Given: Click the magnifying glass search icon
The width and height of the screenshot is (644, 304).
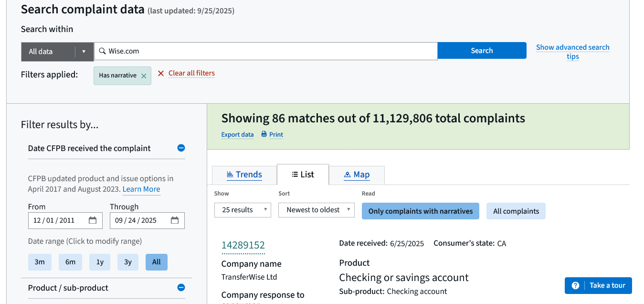Looking at the screenshot, I should pos(102,51).
